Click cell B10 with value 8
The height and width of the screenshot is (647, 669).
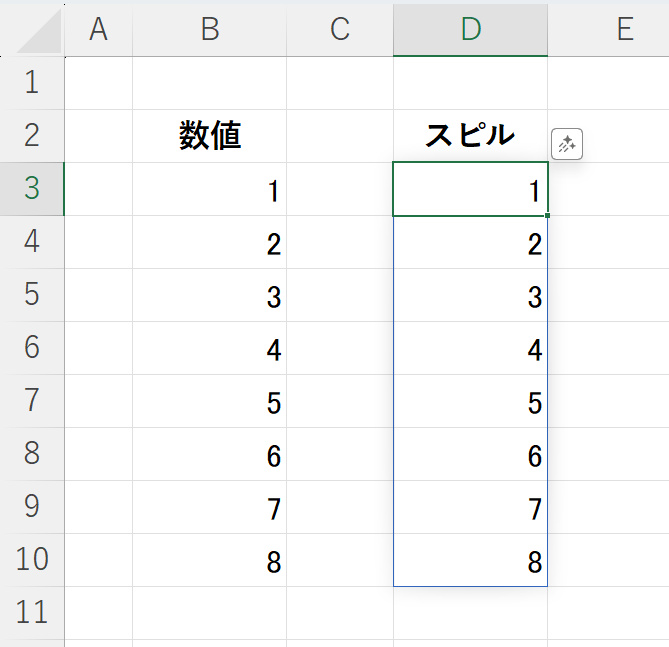tap(210, 560)
